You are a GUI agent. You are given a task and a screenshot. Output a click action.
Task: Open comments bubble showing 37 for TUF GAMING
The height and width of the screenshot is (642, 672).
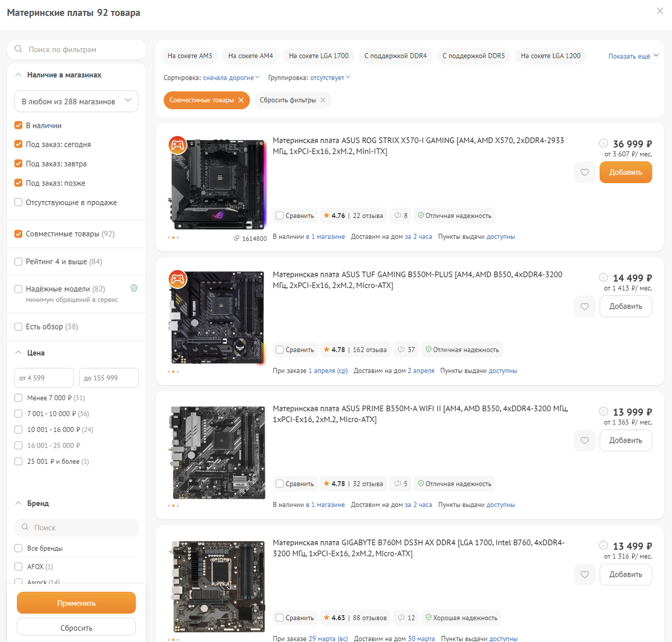(406, 350)
